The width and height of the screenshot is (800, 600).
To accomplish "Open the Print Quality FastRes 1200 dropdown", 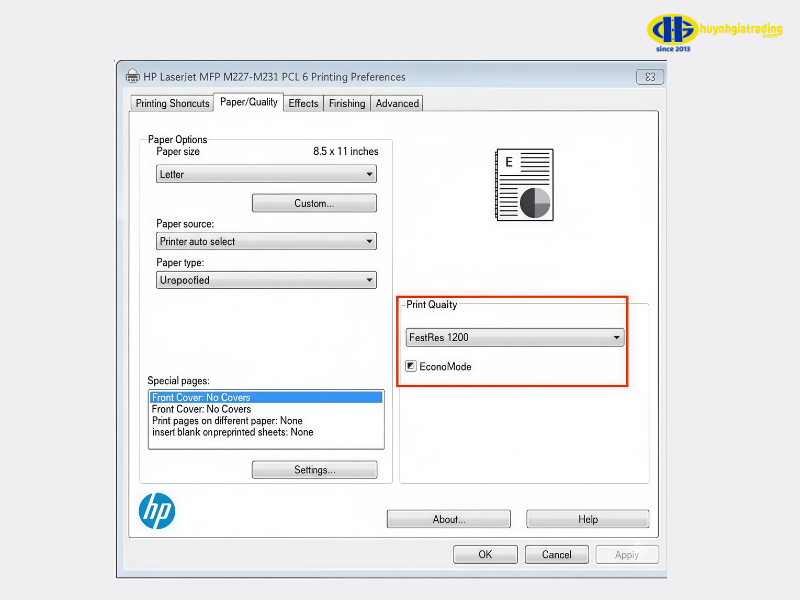I will pyautogui.click(x=514, y=338).
